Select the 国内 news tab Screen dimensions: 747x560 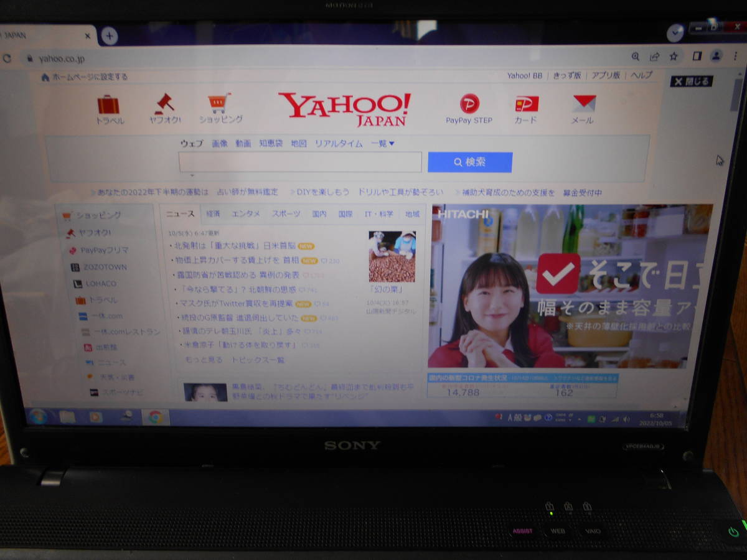coord(319,214)
